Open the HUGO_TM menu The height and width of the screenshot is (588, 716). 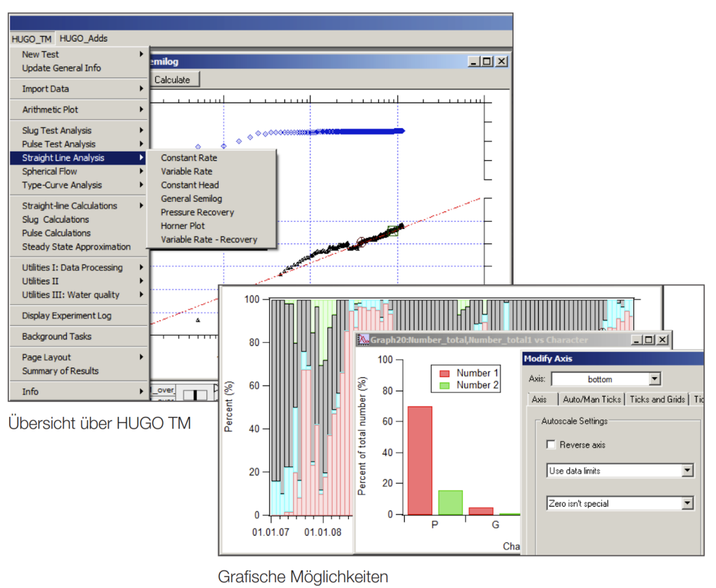(x=31, y=39)
